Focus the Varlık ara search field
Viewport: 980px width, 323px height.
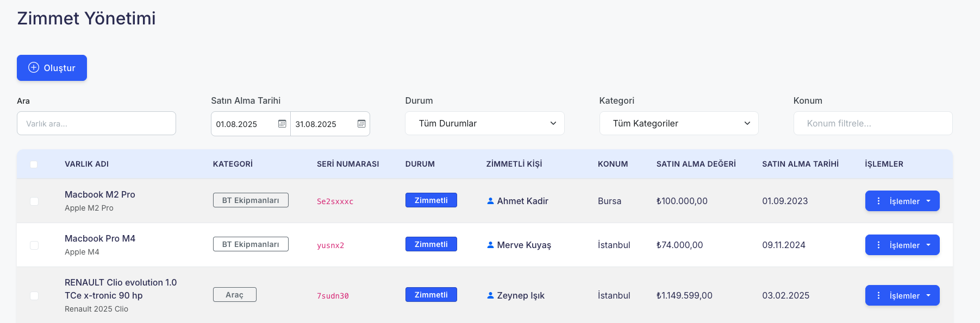pos(96,123)
